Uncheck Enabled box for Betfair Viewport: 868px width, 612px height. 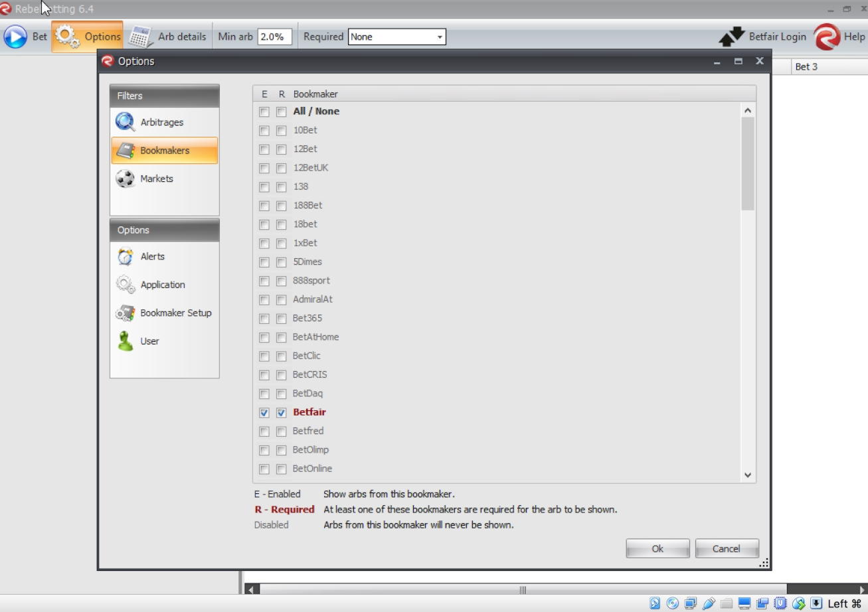pos(264,412)
